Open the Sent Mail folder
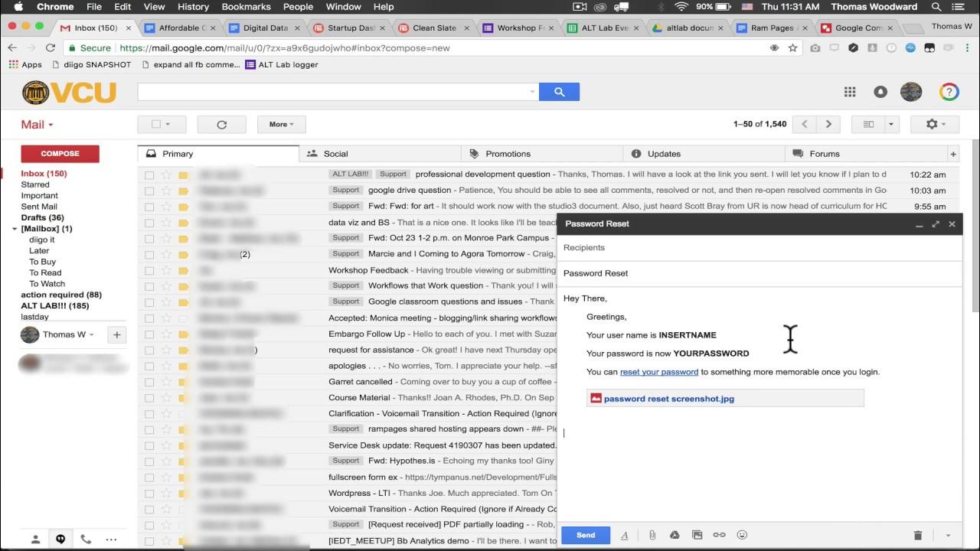The height and width of the screenshot is (551, 980). 39,207
